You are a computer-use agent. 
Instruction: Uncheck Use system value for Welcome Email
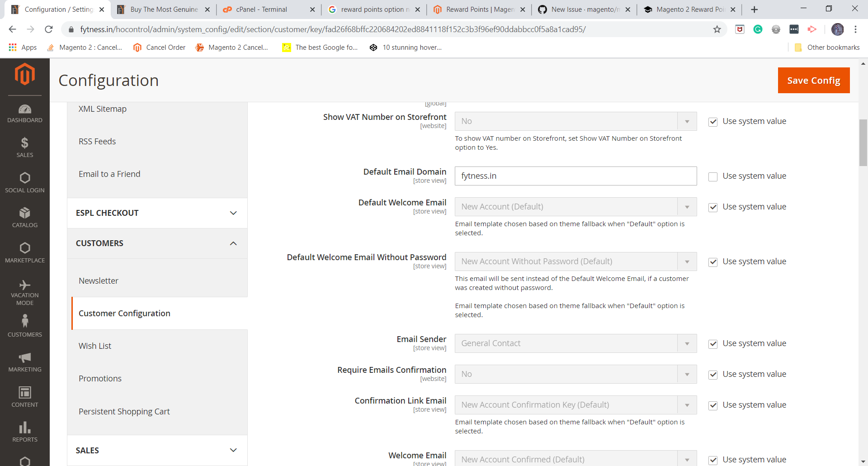pyautogui.click(x=713, y=460)
